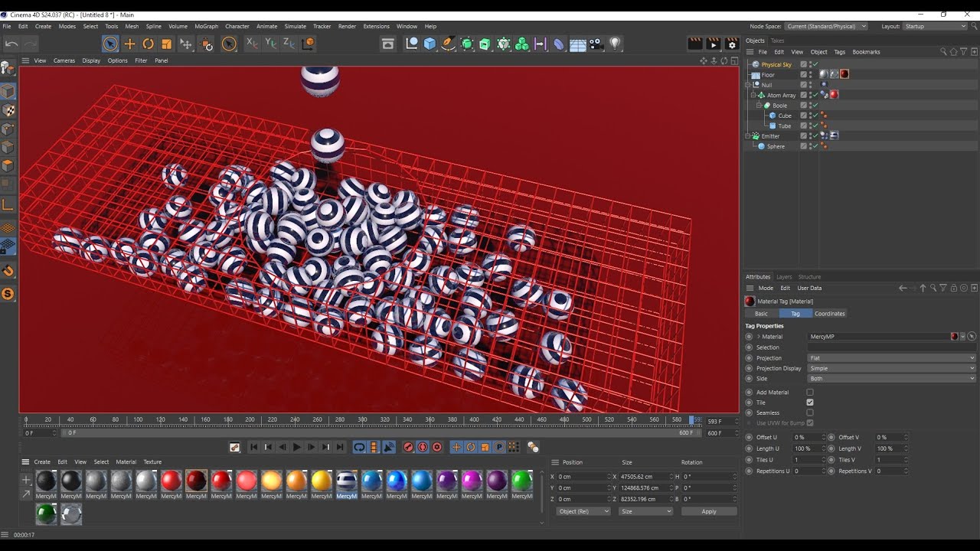980x551 pixels.
Task: Open the User Data menu
Action: [809, 289]
